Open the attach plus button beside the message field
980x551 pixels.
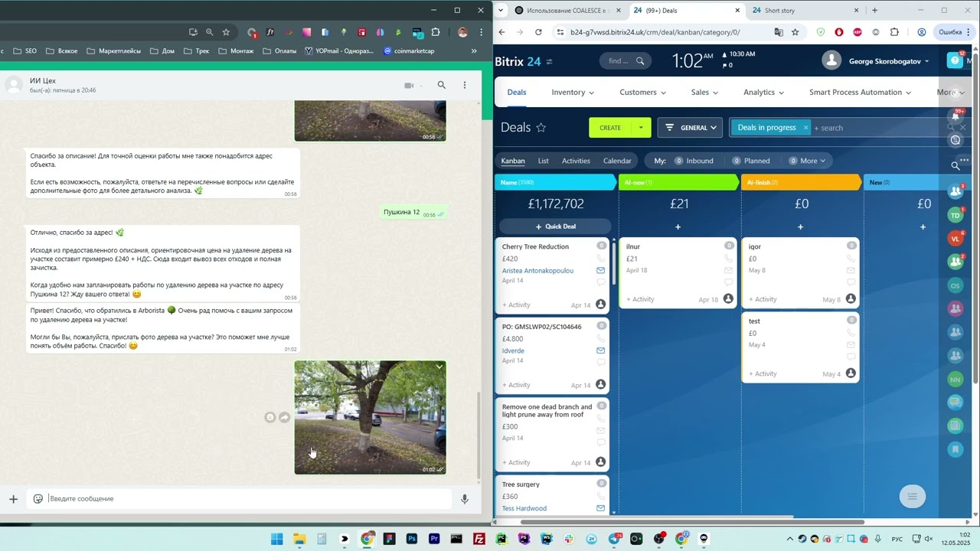tap(13, 499)
